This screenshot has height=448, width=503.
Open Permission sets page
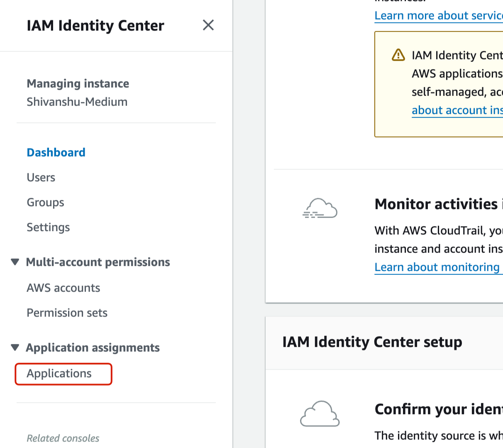tap(67, 313)
